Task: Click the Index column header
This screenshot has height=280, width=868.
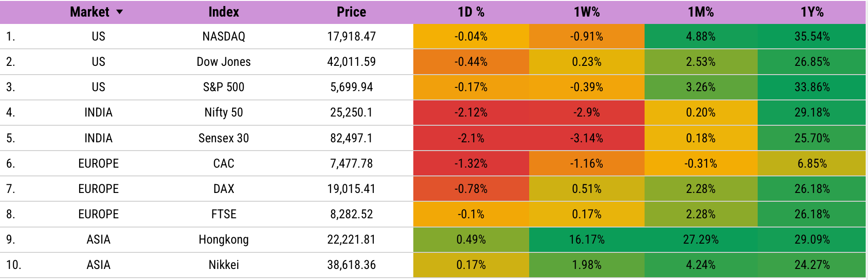Action: (223, 12)
